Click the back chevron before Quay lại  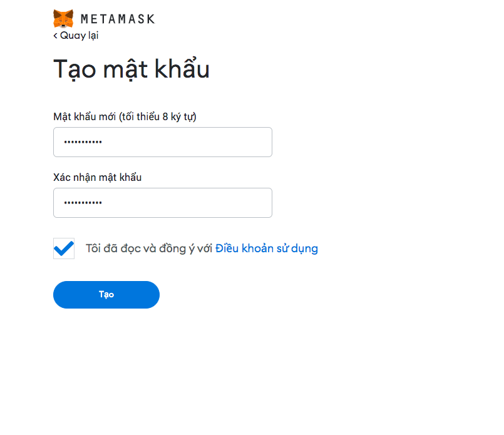coord(54,36)
